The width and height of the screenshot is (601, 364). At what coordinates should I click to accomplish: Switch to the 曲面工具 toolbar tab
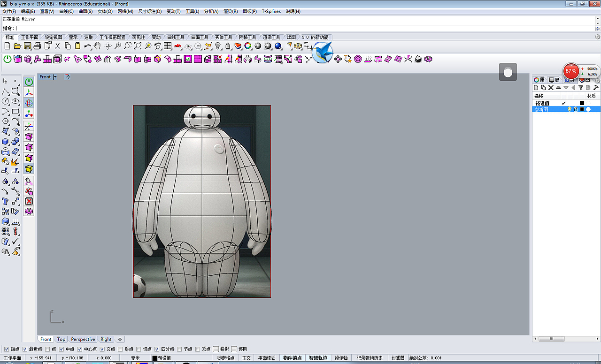click(200, 38)
